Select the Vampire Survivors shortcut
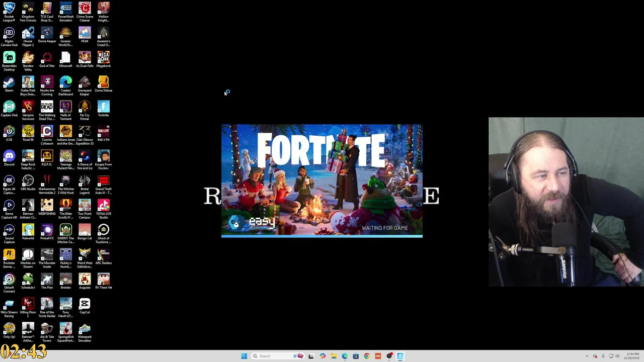Image resolution: width=644 pixels, height=362 pixels. 28,111
